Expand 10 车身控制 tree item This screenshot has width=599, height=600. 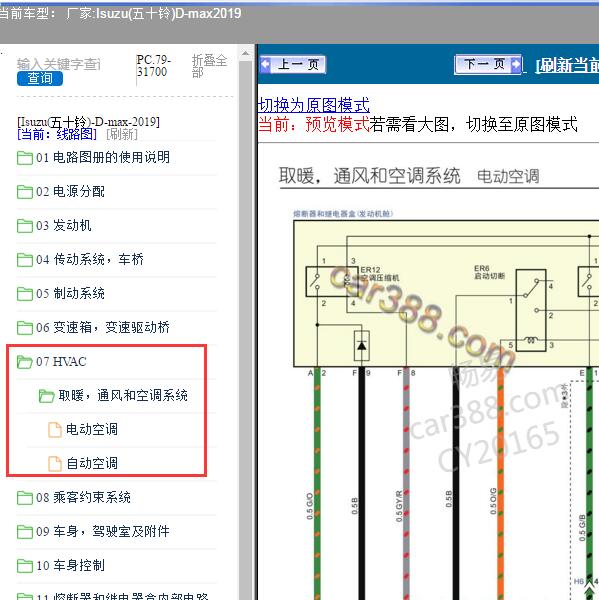tap(70, 566)
